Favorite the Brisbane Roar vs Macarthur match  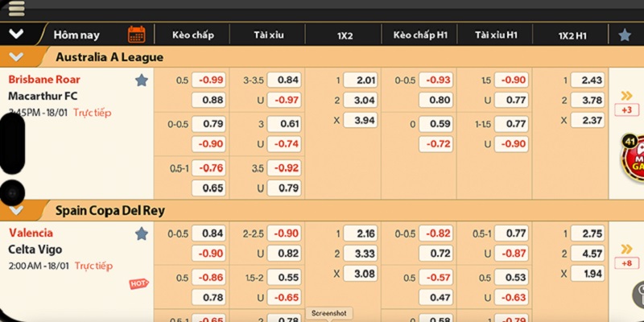(x=142, y=80)
